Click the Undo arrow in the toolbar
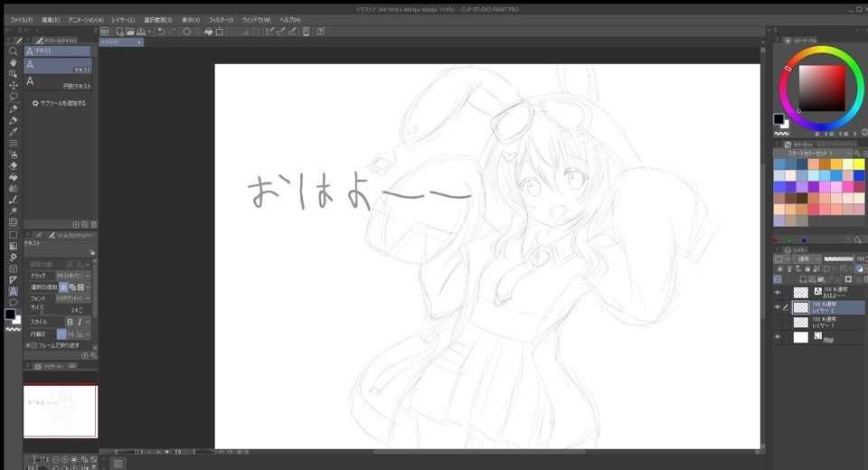Screen dimensions: 868x470 coord(161,32)
